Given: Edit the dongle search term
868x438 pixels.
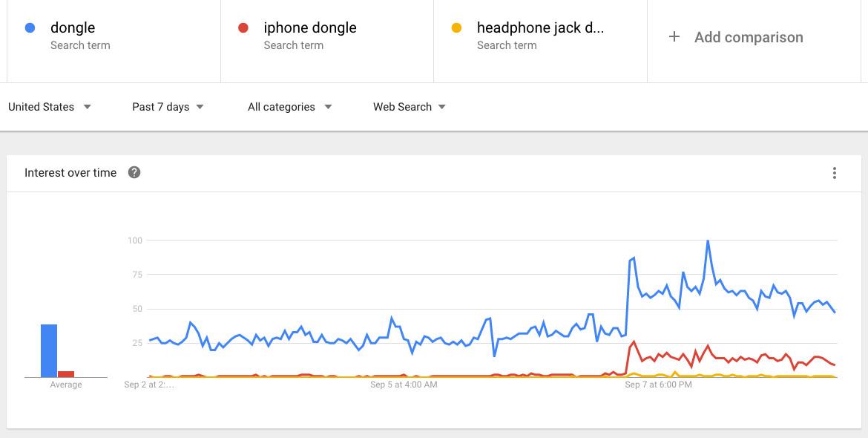Looking at the screenshot, I should (73, 28).
